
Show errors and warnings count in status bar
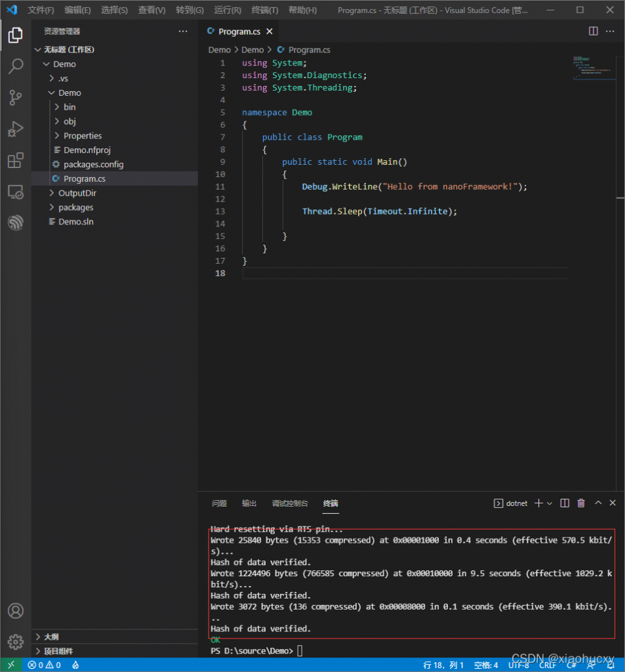coord(44,665)
